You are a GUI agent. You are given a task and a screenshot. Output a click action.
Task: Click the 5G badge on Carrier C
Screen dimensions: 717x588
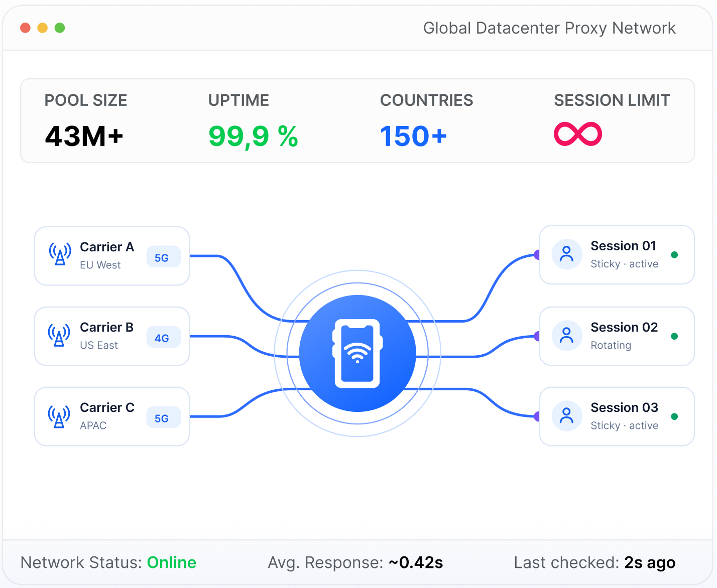tap(163, 418)
